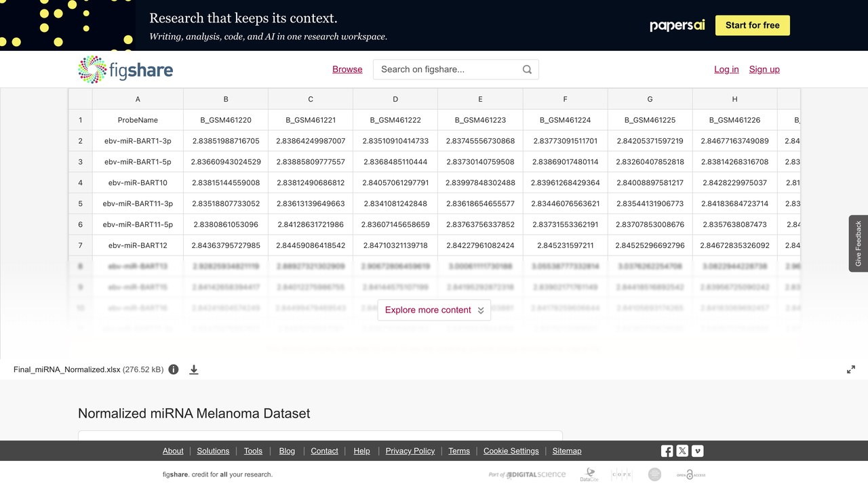The image size is (868, 488).
Task: Open Tools in footer
Action: point(253,451)
